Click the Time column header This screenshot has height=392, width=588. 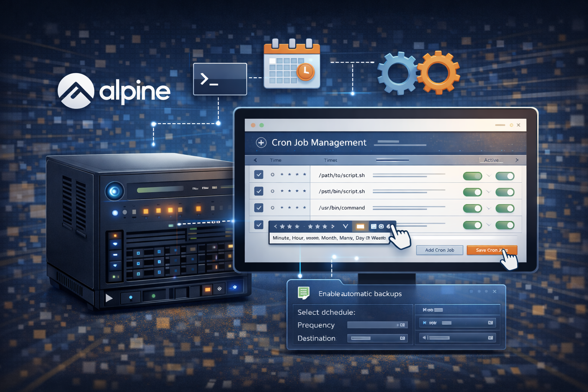click(x=275, y=160)
